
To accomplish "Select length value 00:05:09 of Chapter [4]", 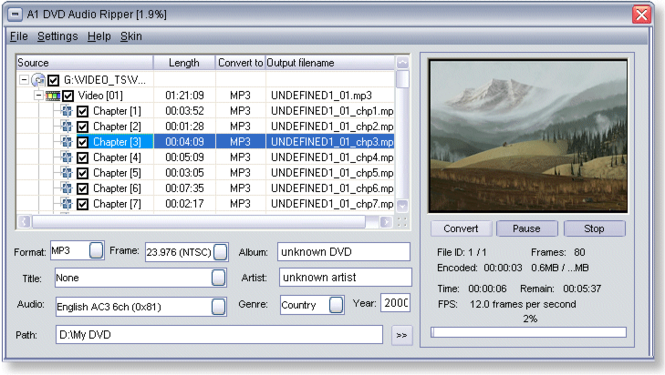I will (x=184, y=157).
